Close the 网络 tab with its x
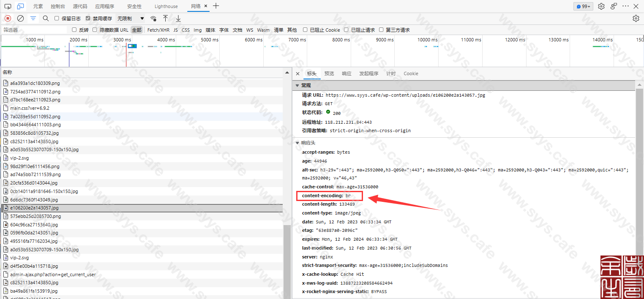This screenshot has width=644, height=299. click(206, 6)
